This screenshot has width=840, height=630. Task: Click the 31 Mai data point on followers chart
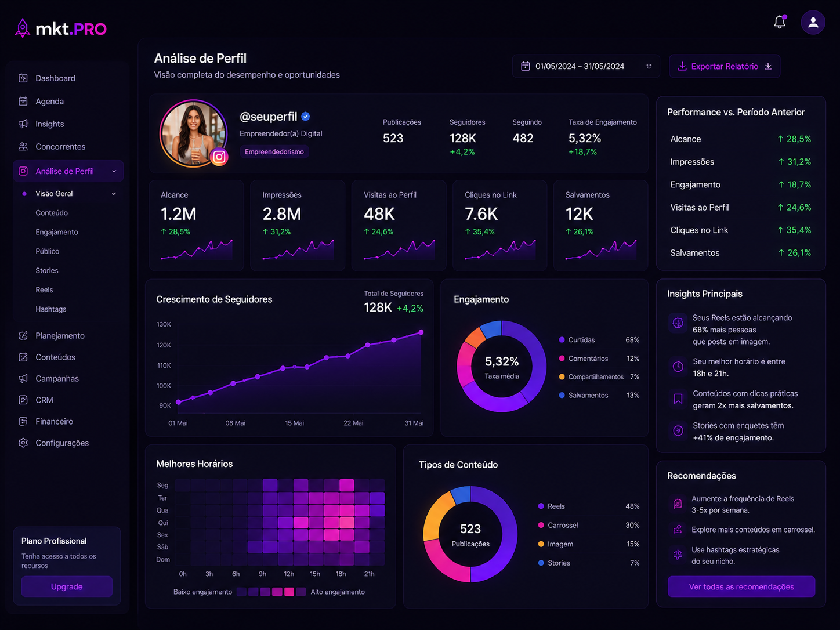(x=421, y=332)
